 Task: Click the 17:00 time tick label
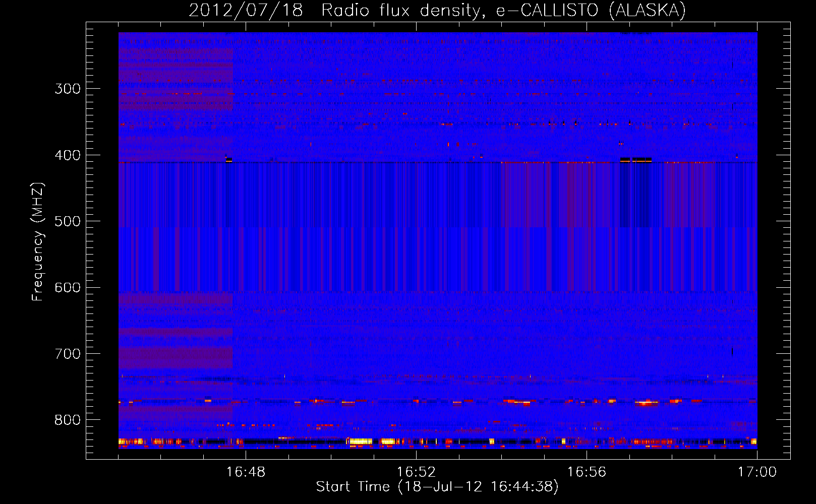click(757, 472)
